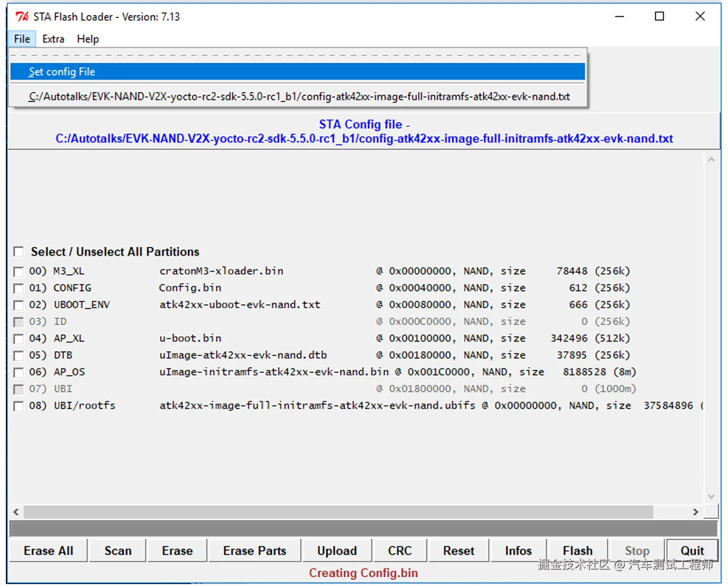
Task: Click the Erase All button
Action: coord(48,550)
